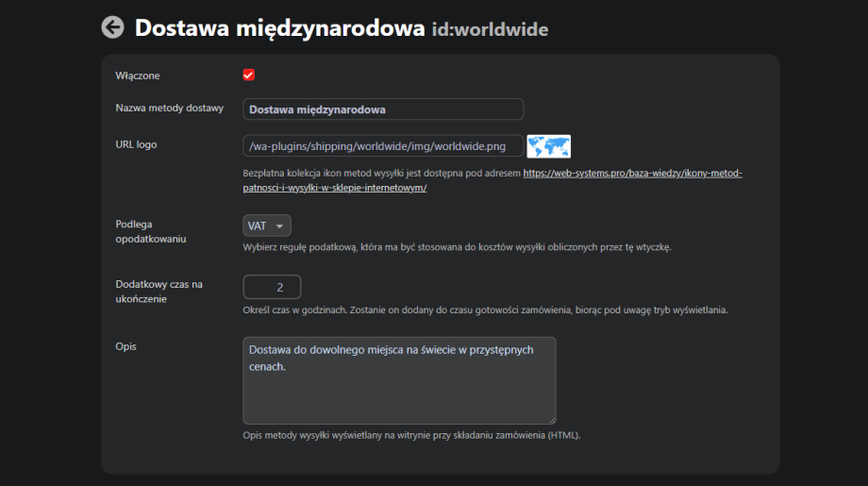
Task: Click the 'Podlega opodatkowaniu' label
Action: (x=151, y=231)
